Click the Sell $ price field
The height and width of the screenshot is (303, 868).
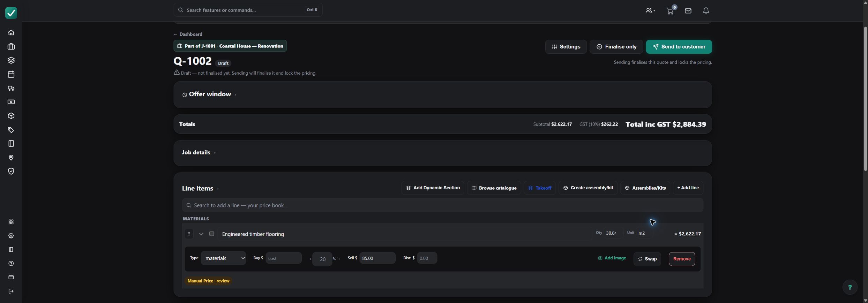(377, 258)
